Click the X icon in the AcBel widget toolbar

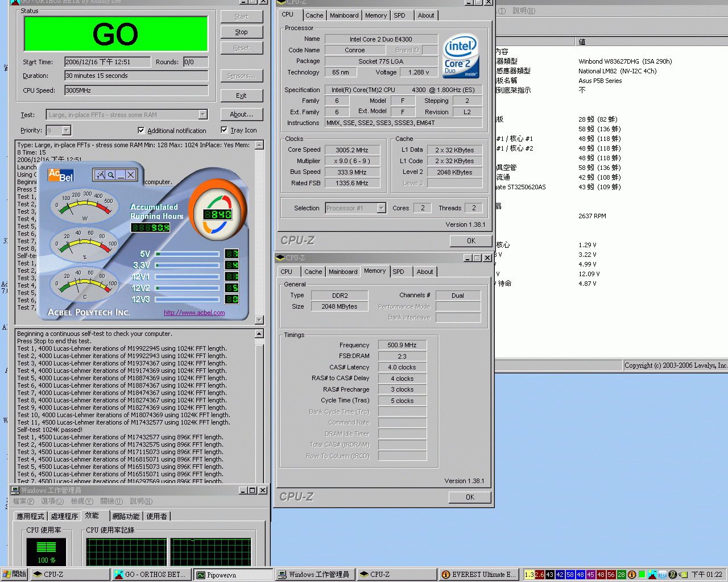tap(131, 175)
